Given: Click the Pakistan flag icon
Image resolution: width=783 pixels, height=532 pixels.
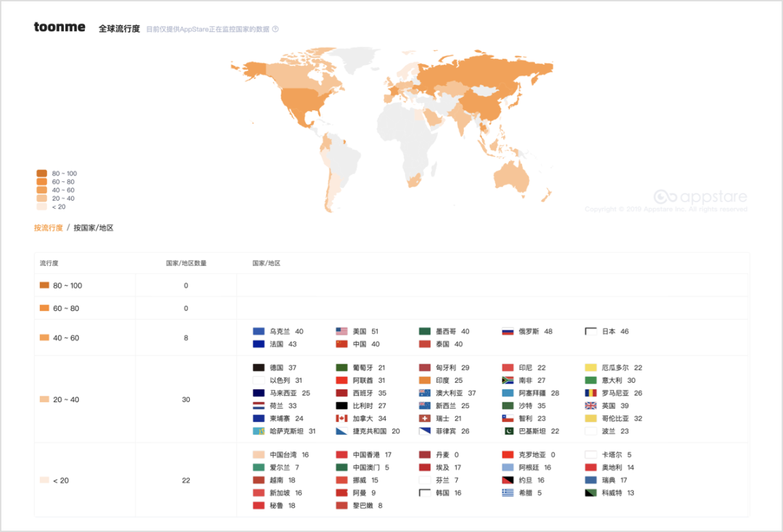Looking at the screenshot, I should pyautogui.click(x=507, y=431).
